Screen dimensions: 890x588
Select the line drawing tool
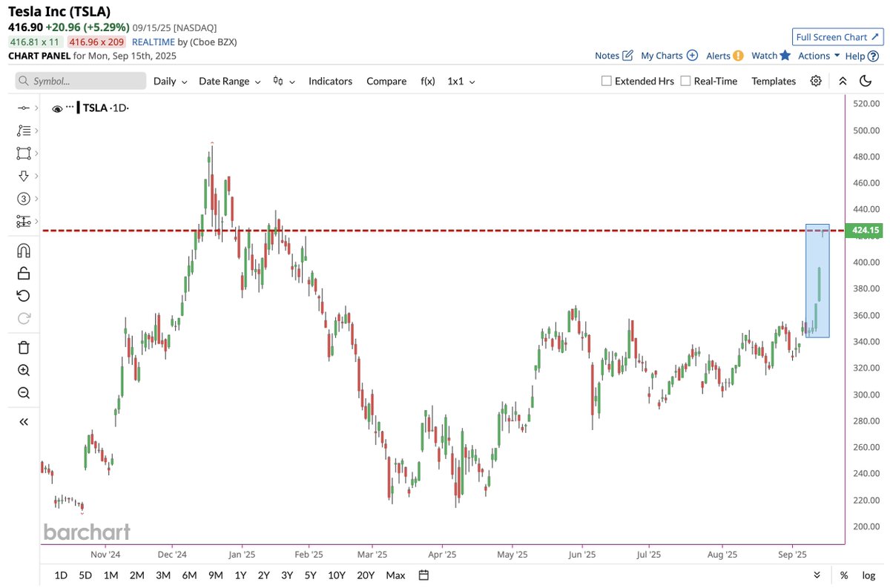pyautogui.click(x=23, y=108)
